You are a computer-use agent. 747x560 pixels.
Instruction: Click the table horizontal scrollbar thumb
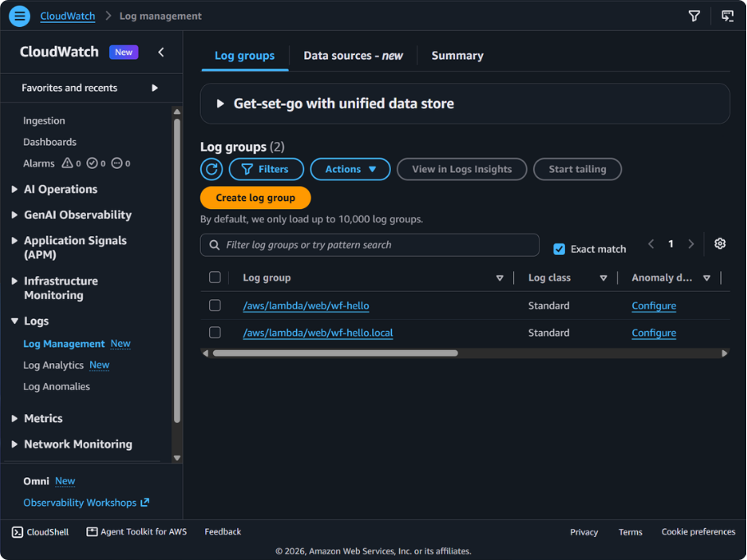[335, 353]
